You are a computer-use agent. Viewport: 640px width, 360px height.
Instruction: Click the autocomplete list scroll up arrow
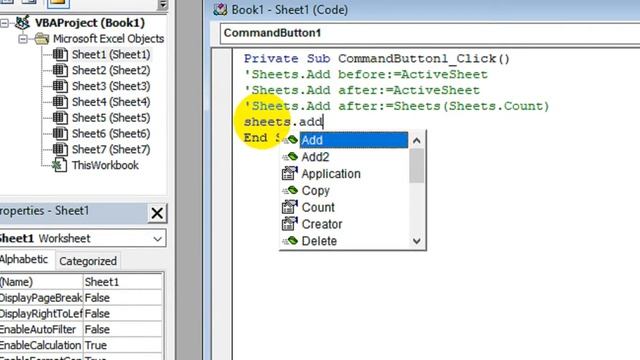click(416, 141)
